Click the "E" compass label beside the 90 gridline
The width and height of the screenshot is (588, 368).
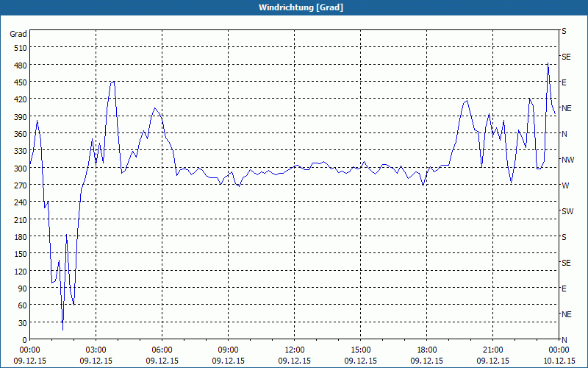click(564, 289)
